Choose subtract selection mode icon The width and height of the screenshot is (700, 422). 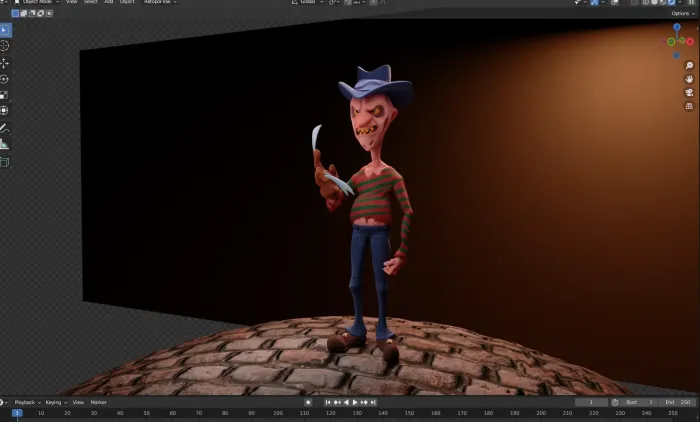click(32, 13)
